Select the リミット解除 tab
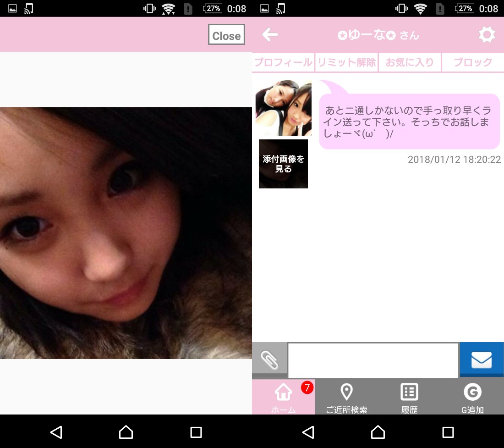The image size is (504, 448). 346,62
